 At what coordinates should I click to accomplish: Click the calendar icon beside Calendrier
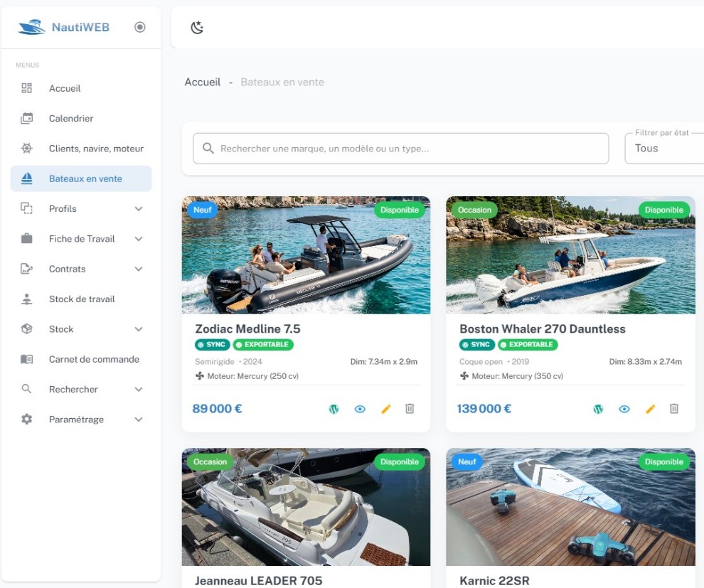pyautogui.click(x=27, y=119)
